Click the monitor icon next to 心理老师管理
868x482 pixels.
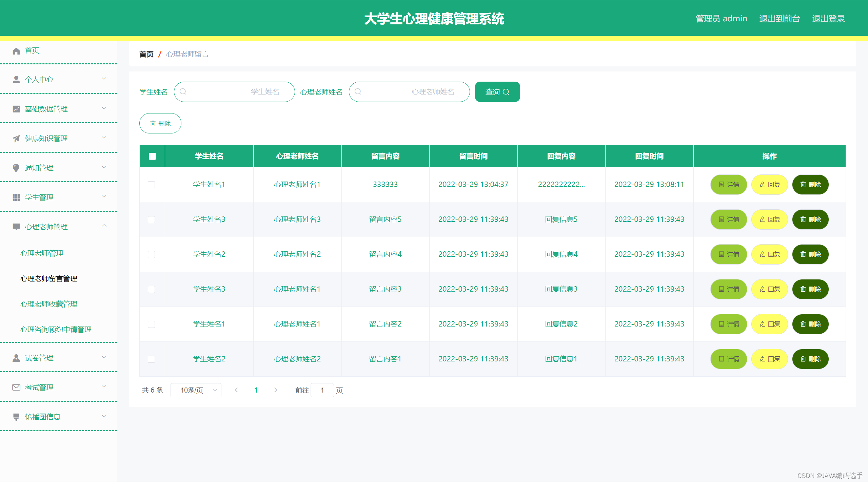[x=16, y=227]
